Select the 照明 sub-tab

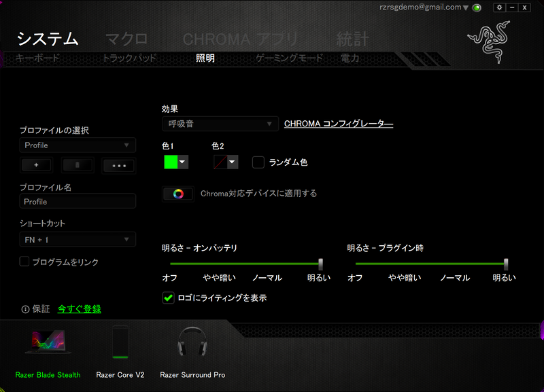coord(205,58)
